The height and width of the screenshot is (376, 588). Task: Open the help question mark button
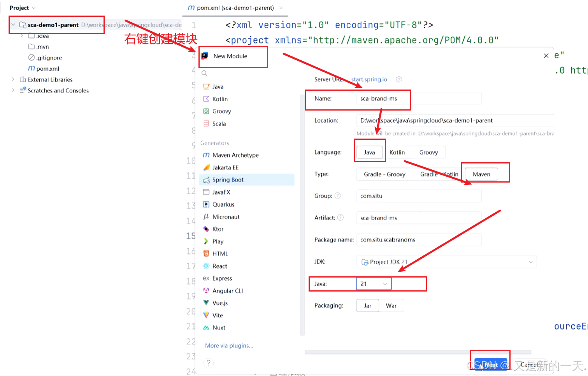[x=209, y=363]
